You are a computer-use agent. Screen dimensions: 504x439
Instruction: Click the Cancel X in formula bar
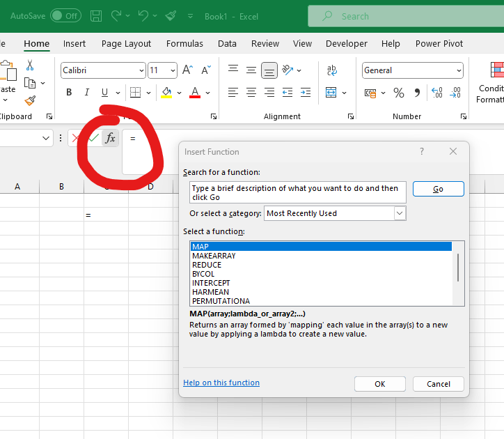76,139
